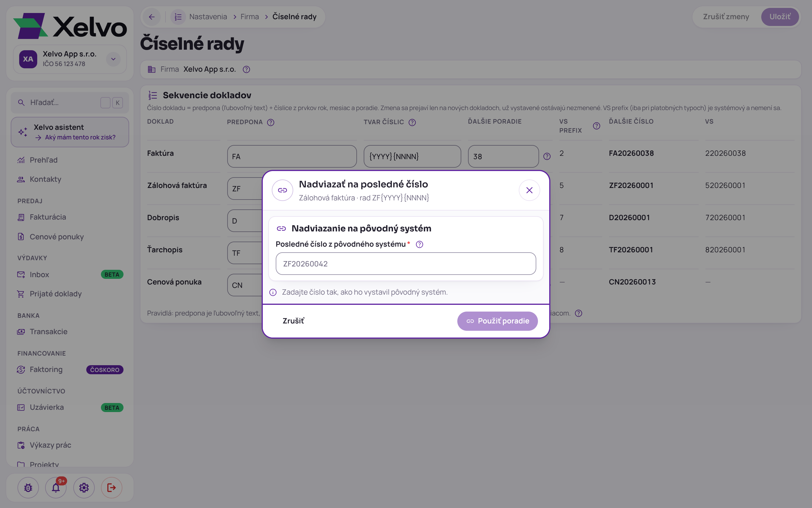Screen dimensions: 812x508
Task: Open Uzávierka in the sidebar
Action: click(70, 407)
